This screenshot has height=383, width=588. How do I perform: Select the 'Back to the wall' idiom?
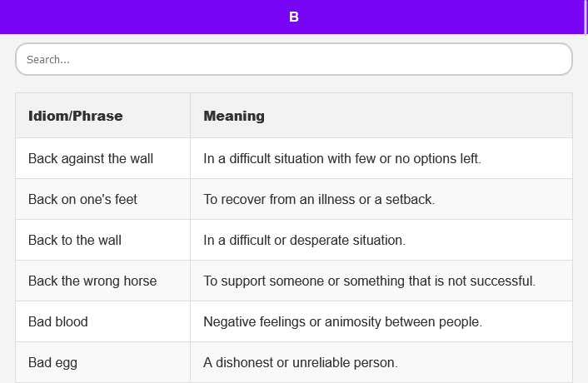click(x=75, y=240)
